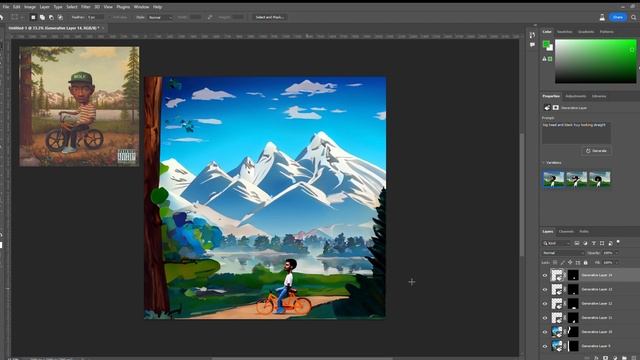This screenshot has width=640, height=360.
Task: Click the add layer mask icon below the layers
Action: click(x=606, y=358)
